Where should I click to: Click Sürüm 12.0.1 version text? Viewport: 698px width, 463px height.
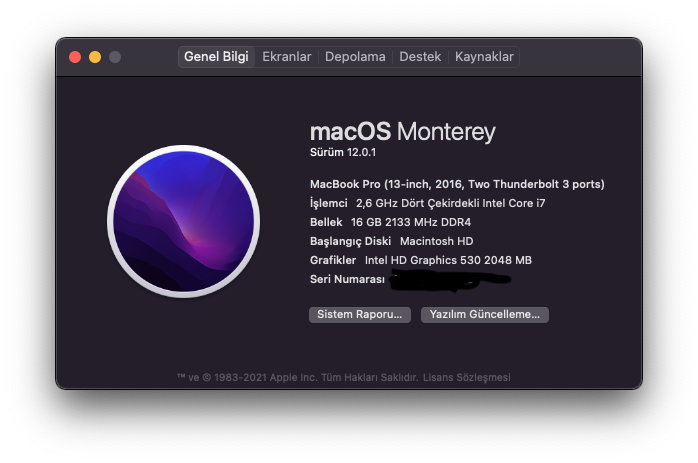346,152
